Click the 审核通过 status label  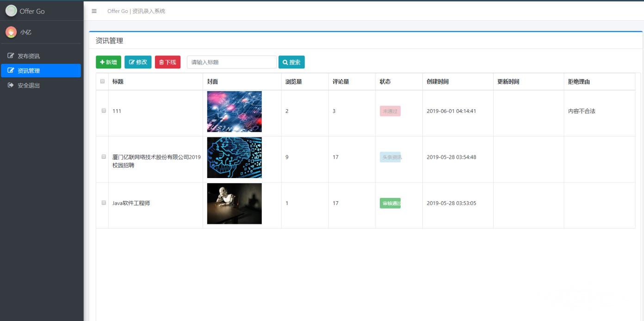[x=391, y=203]
